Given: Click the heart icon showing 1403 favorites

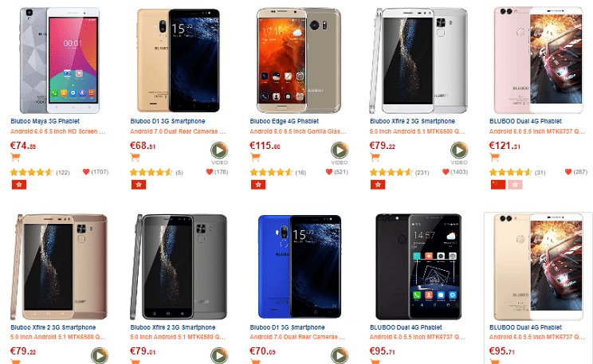Looking at the screenshot, I should tap(446, 172).
